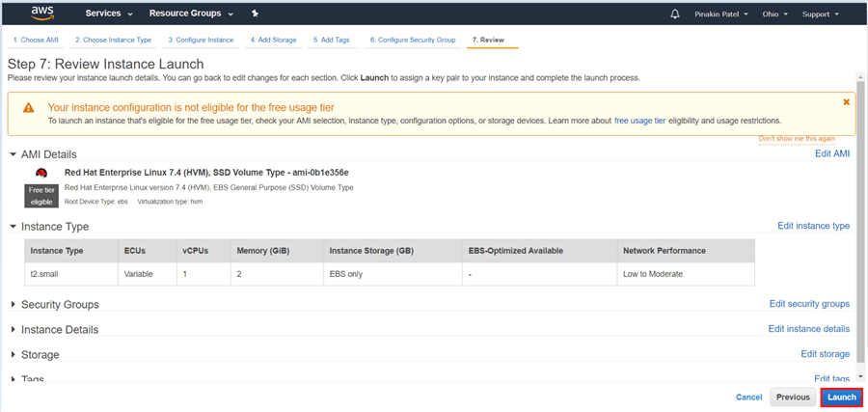The height and width of the screenshot is (412, 868).
Task: Click the vertical scrollbar thumb
Action: click(x=860, y=222)
